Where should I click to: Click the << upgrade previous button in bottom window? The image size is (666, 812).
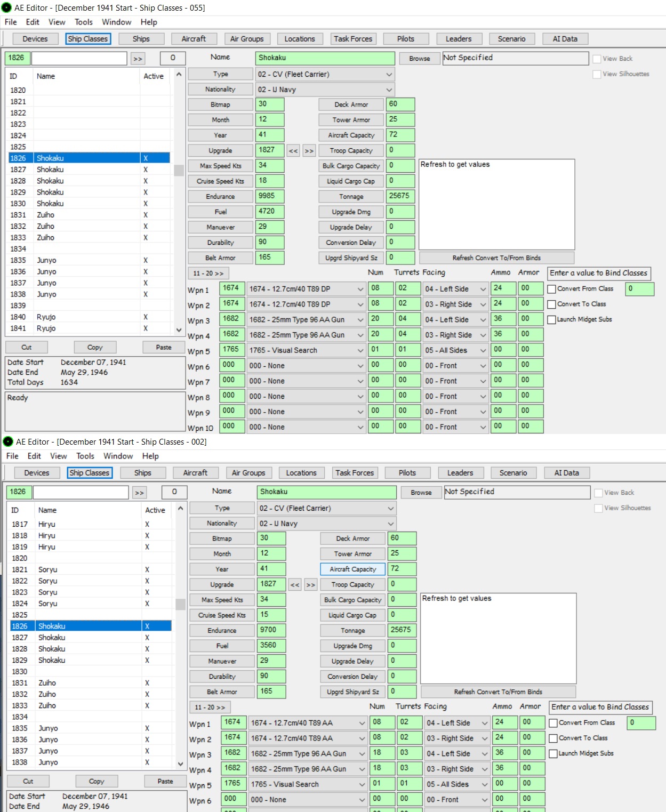[295, 585]
